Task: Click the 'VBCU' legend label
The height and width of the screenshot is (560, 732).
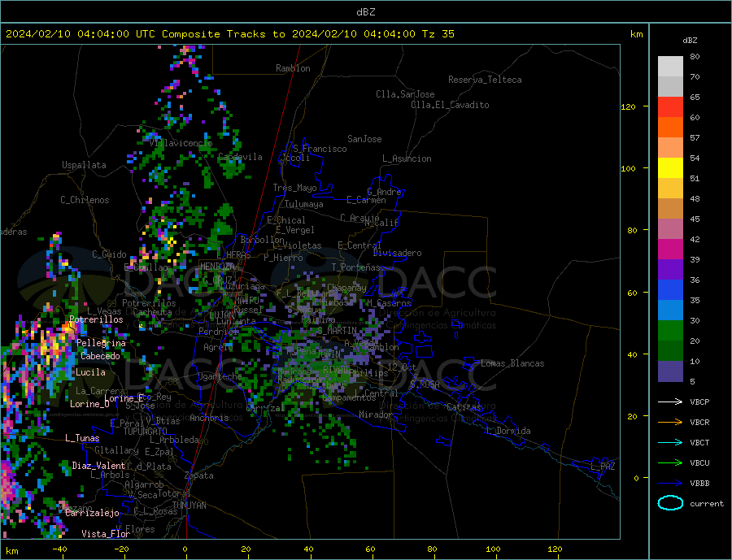Action: (699, 463)
